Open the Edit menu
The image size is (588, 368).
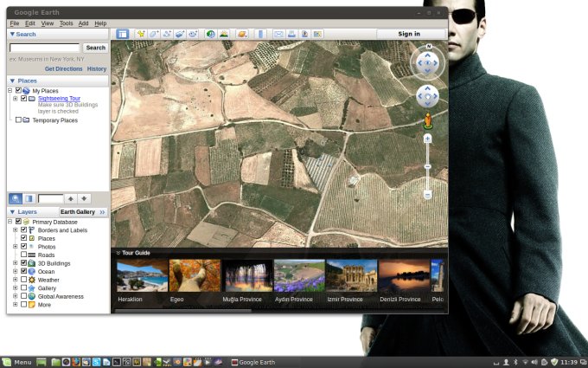click(x=30, y=23)
